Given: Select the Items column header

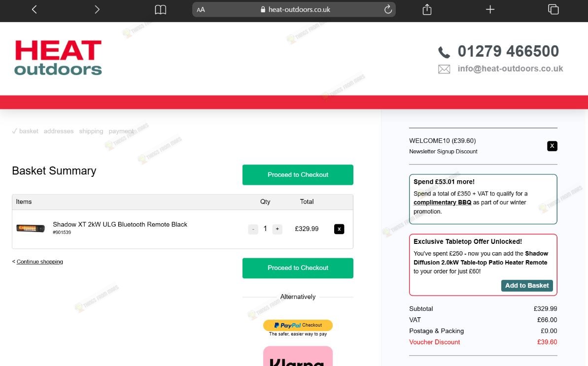Looking at the screenshot, I should point(24,201).
